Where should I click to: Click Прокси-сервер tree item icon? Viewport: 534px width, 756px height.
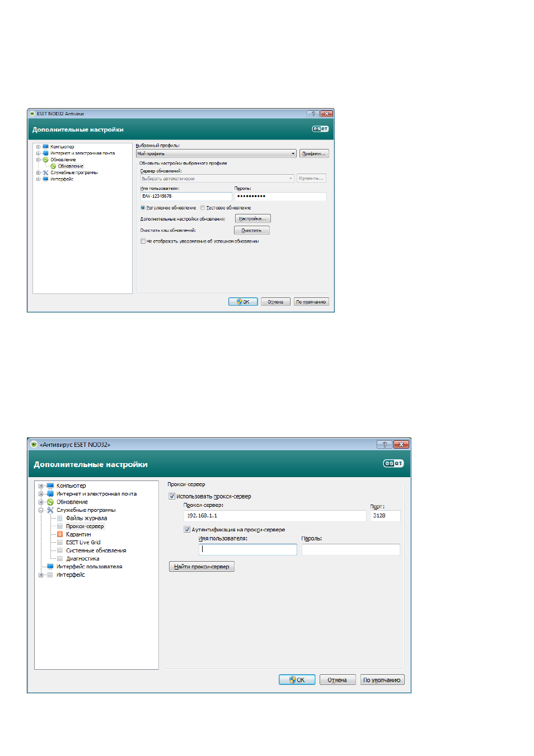click(60, 526)
